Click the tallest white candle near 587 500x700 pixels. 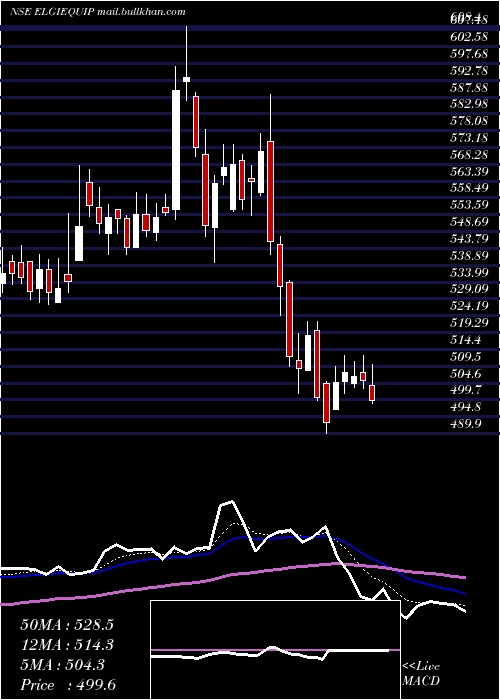[176, 150]
